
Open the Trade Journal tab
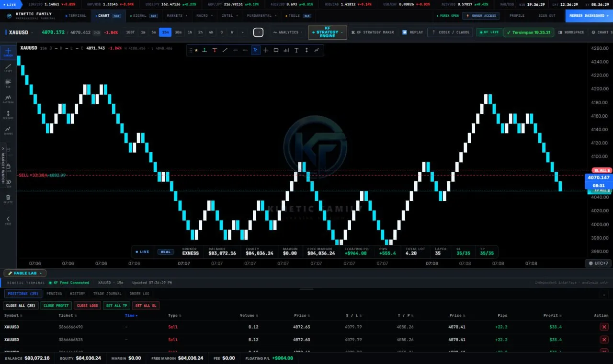(x=107, y=294)
